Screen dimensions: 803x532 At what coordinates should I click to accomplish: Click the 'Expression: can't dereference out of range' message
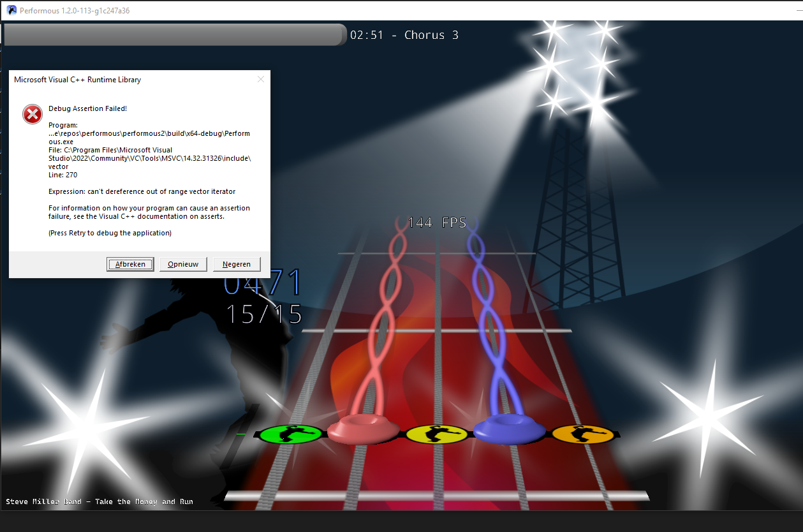pyautogui.click(x=142, y=191)
